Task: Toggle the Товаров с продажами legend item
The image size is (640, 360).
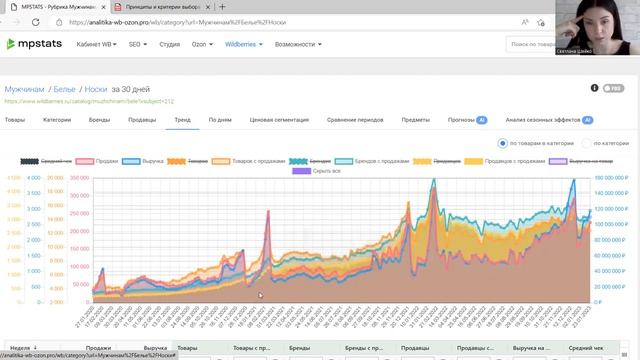Action: 248,161
